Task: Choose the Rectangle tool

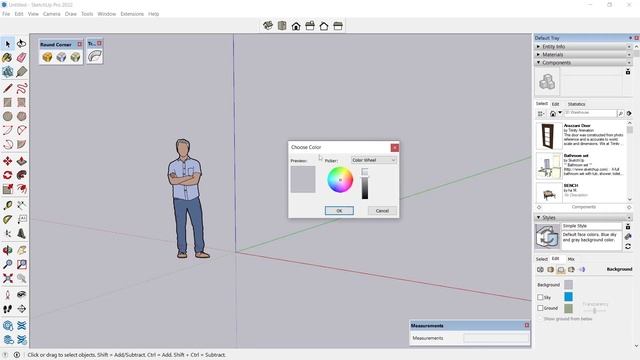Action: [x=8, y=102]
